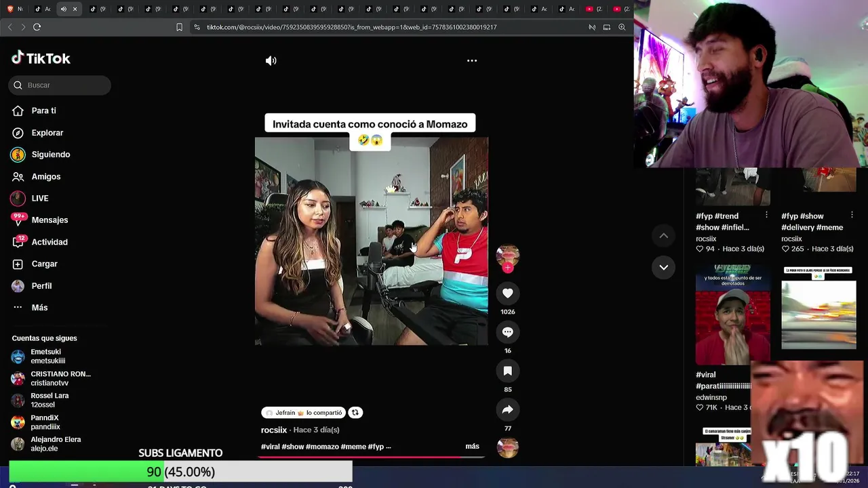Open the Cargar upload page

pos(44,264)
